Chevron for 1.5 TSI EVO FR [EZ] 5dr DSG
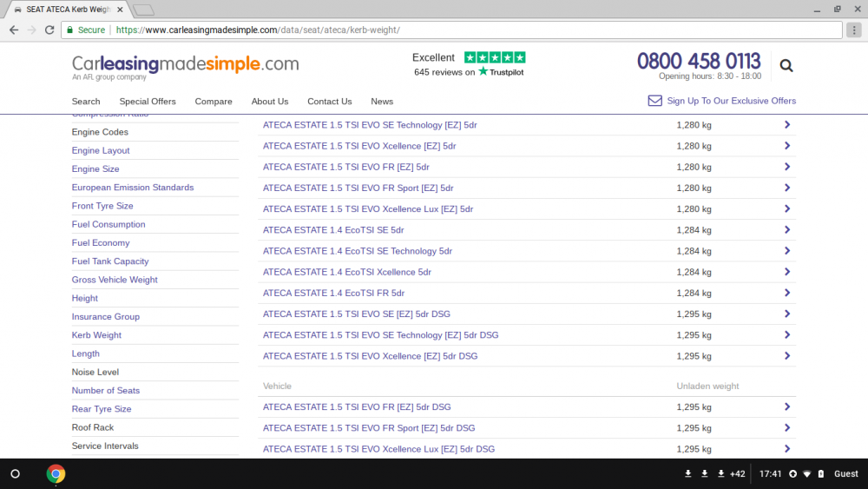868x489 pixels. tap(786, 407)
